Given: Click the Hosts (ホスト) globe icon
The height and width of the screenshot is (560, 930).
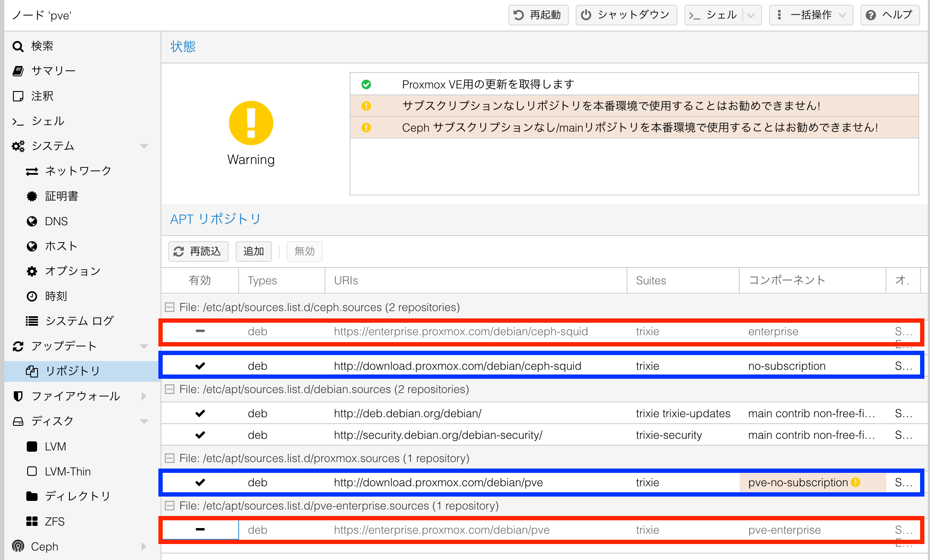Looking at the screenshot, I should (x=32, y=246).
